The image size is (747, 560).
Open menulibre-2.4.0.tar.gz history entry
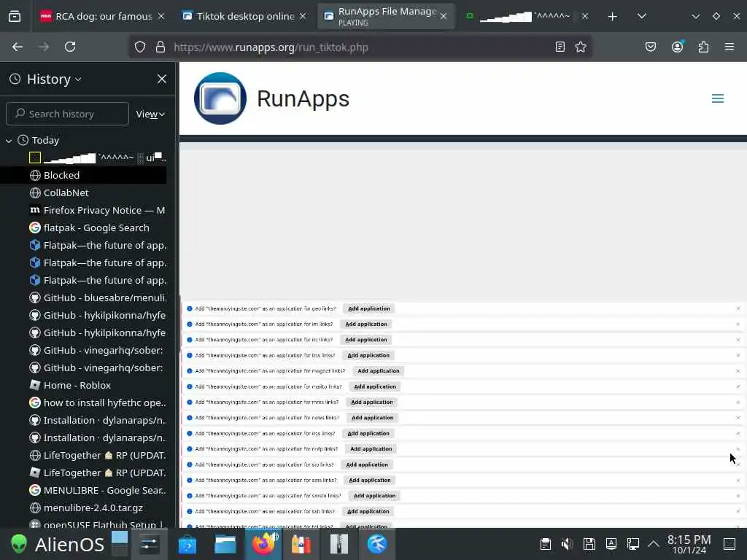(83, 507)
